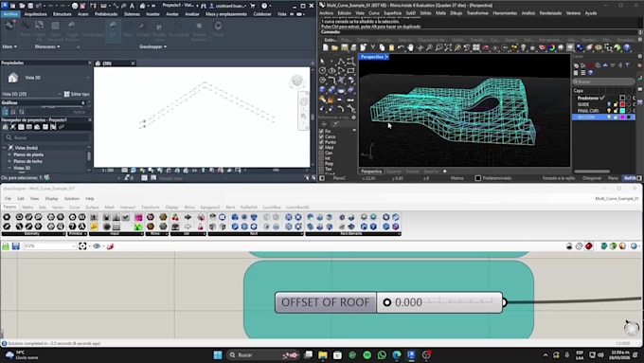644x363 pixels.
Task: Click the FINAL CURV layer cyan swatch
Action: tap(622, 111)
